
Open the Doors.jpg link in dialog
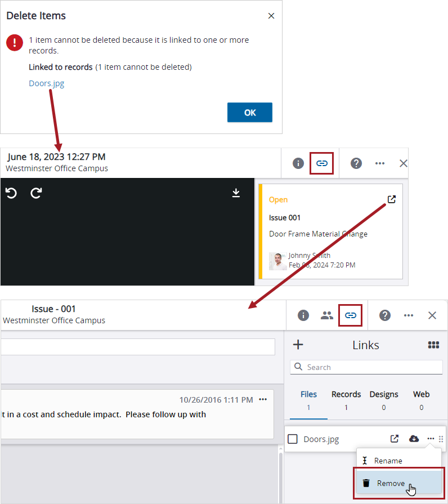coord(47,83)
